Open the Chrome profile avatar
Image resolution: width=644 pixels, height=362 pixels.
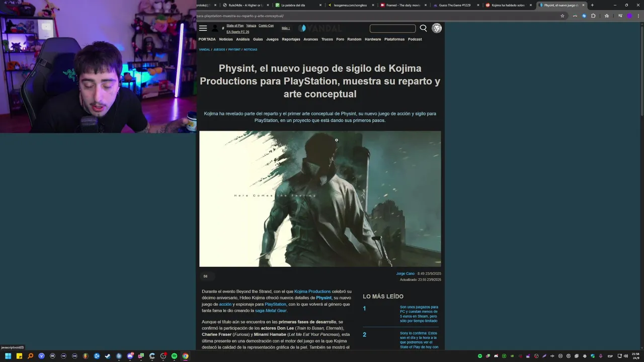pos(629,16)
